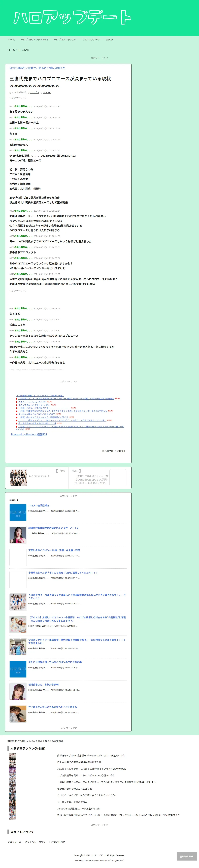Open the 公式で事務所に貢献か link
Viewport: 199px width, 868px height.
click(x=37, y=68)
